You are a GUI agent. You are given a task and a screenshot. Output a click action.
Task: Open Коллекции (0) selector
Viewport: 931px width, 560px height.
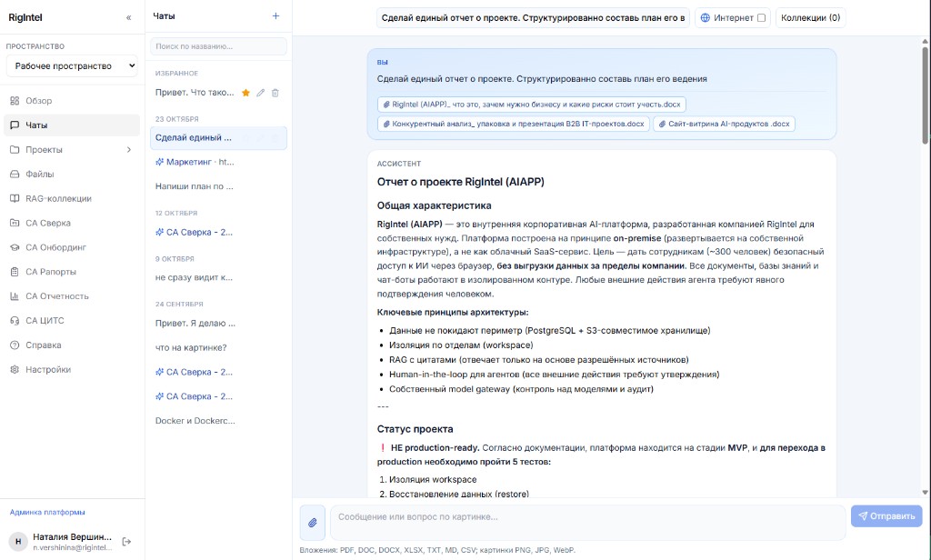coord(810,18)
